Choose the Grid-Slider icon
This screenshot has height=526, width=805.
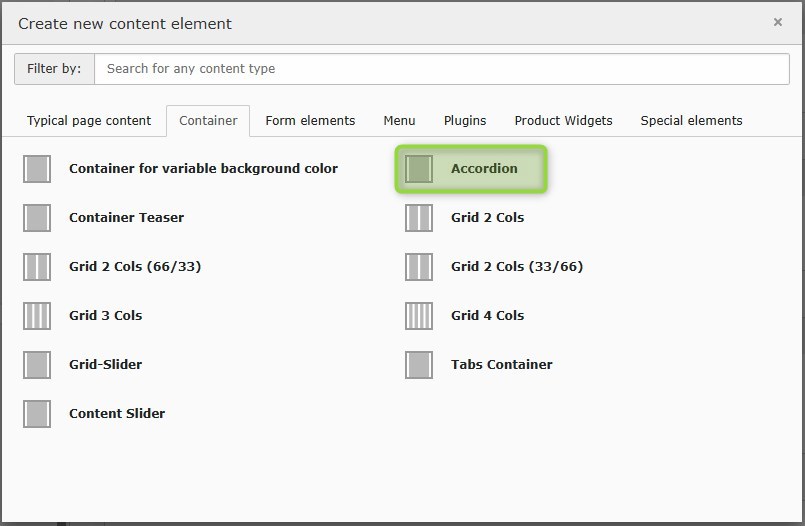[37, 365]
